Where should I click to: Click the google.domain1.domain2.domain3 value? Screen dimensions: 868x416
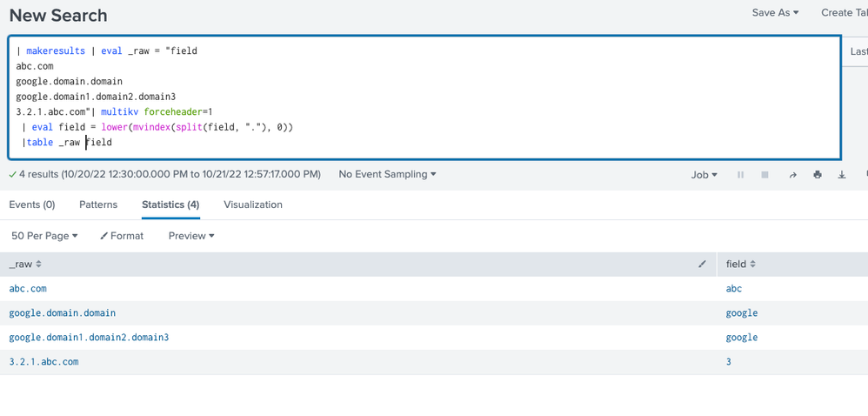click(89, 338)
